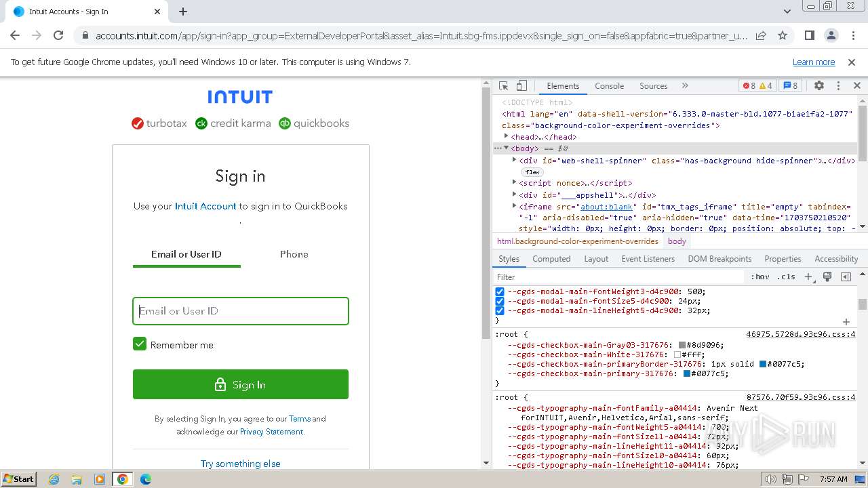The height and width of the screenshot is (488, 868).
Task: Show the 4 warnings badge details
Action: pyautogui.click(x=766, y=86)
